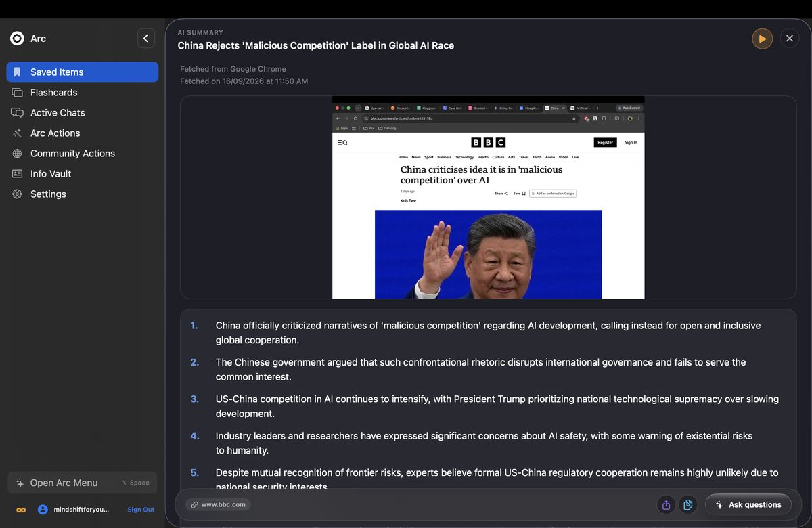812x528 pixels.
Task: Open Community Actions
Action: (83, 154)
